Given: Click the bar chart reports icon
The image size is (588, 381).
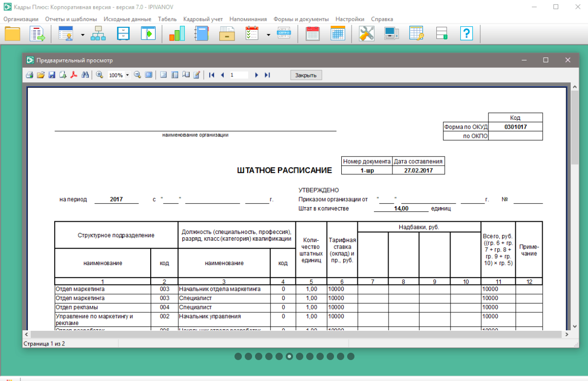Looking at the screenshot, I should (x=177, y=34).
